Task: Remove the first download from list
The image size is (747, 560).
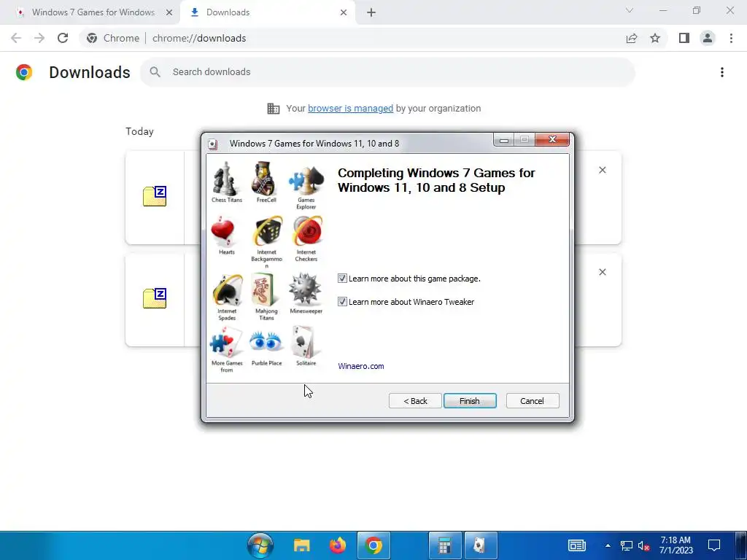Action: pos(602,170)
